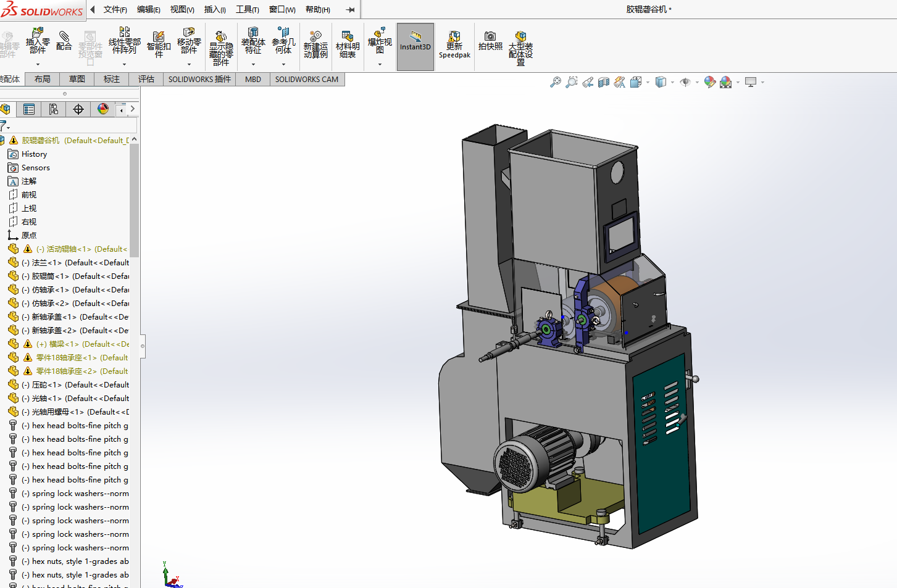Open Apply Scene dropdown arrow
897x588 pixels.
point(738,82)
